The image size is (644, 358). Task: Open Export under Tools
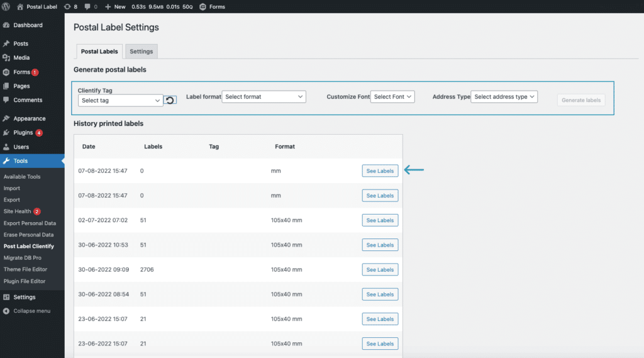coord(12,199)
